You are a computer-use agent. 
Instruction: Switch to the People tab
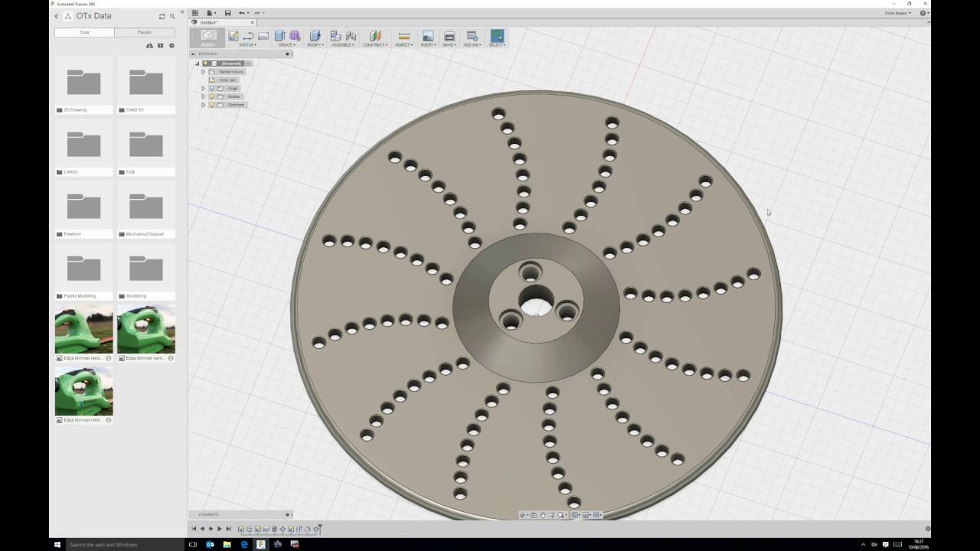tap(144, 32)
